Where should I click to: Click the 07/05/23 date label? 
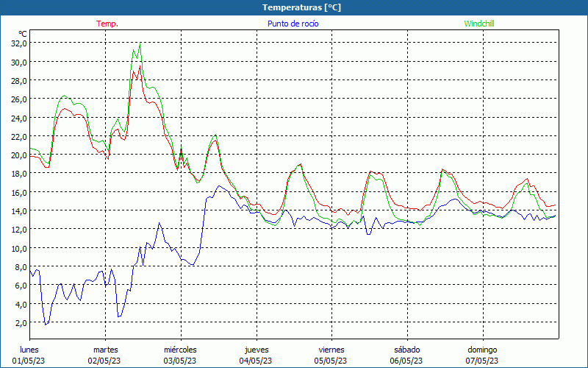point(482,361)
